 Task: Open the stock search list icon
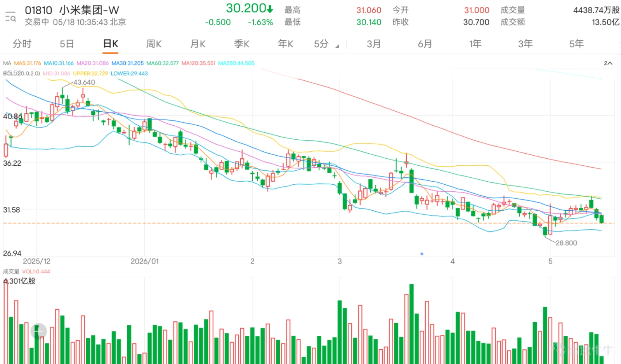pos(10,17)
